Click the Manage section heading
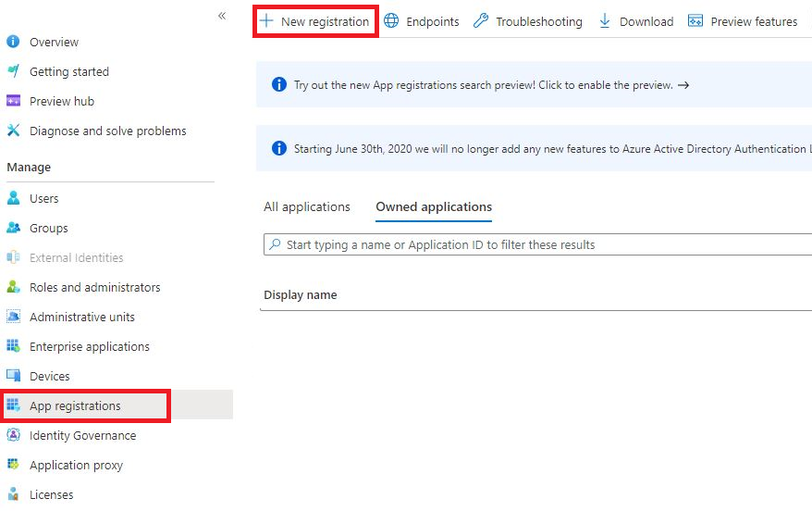This screenshot has width=812, height=511. point(29,167)
